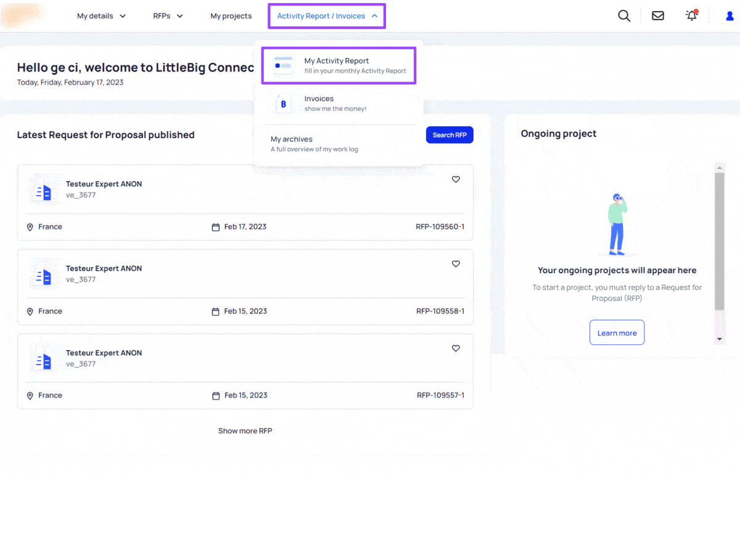Favorite the RFP-109558-1 card with heart

[456, 264]
